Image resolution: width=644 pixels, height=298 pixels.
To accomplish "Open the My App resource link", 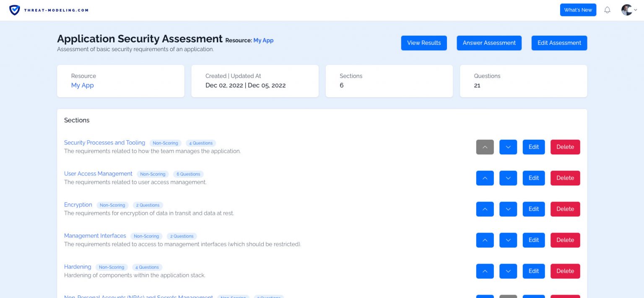I will point(263,40).
